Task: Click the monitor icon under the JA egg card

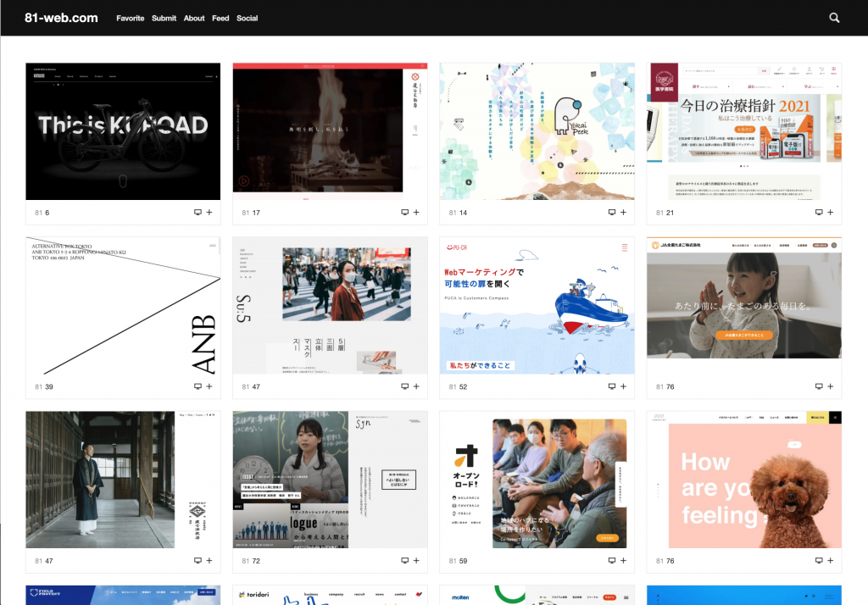Action: pyautogui.click(x=819, y=386)
